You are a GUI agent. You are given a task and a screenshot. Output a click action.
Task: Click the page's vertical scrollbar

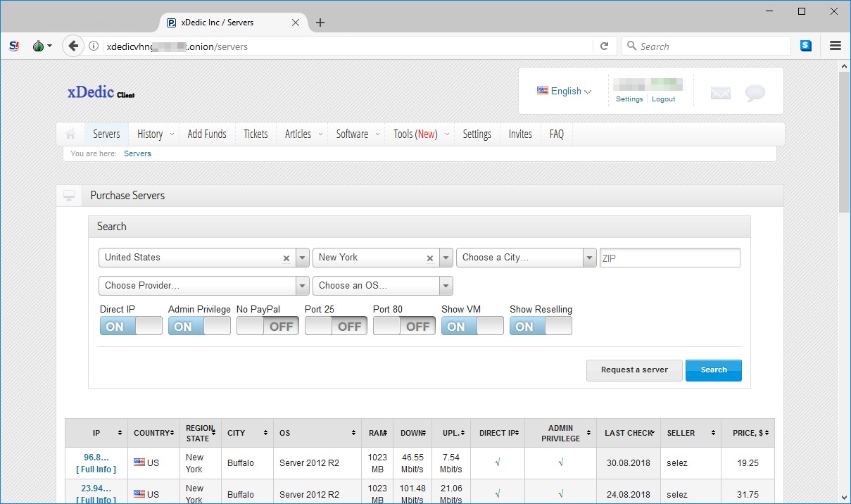(844, 141)
